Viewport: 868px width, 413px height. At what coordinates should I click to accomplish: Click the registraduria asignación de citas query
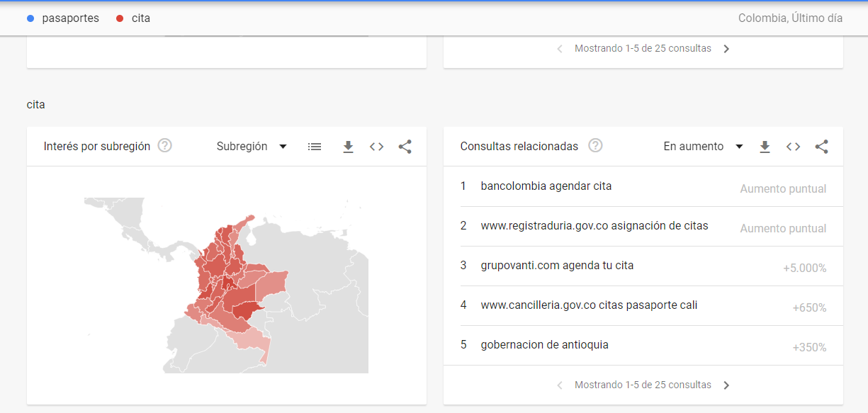tap(594, 226)
